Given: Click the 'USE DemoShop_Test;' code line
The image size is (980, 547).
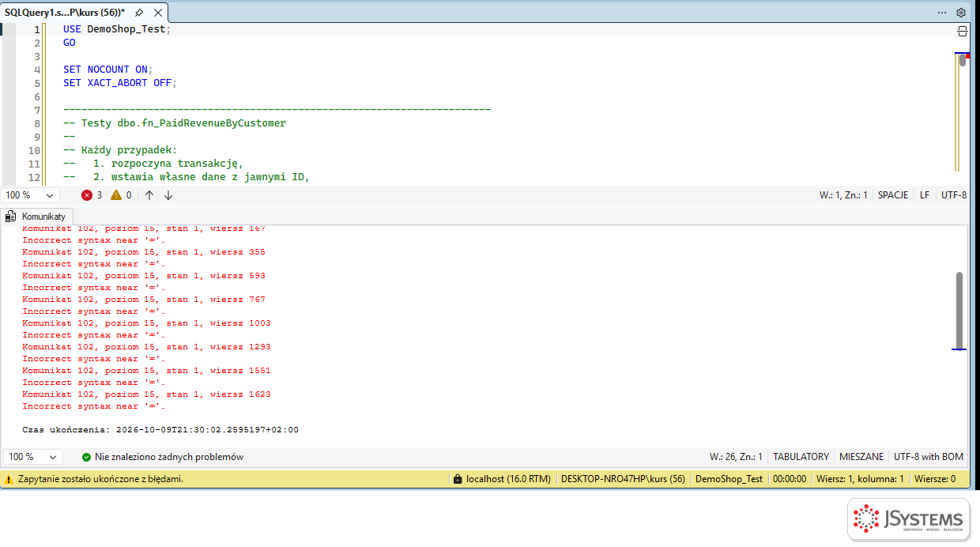Looking at the screenshot, I should point(117,29).
